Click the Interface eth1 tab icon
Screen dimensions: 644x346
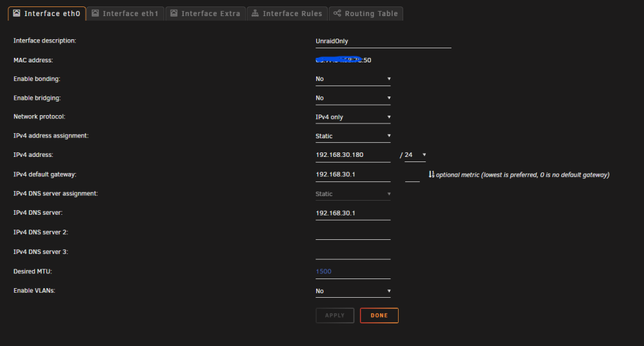point(95,13)
